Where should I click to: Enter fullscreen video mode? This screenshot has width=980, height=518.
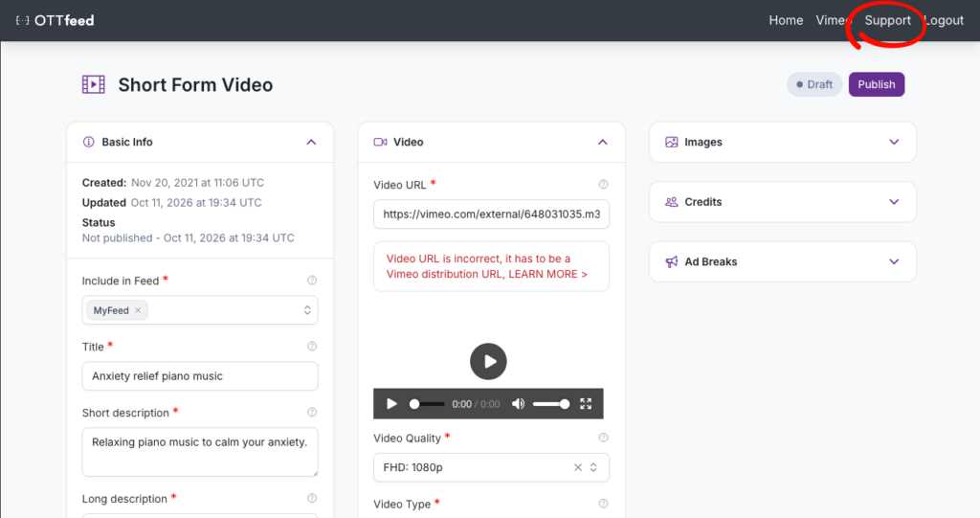tap(586, 404)
